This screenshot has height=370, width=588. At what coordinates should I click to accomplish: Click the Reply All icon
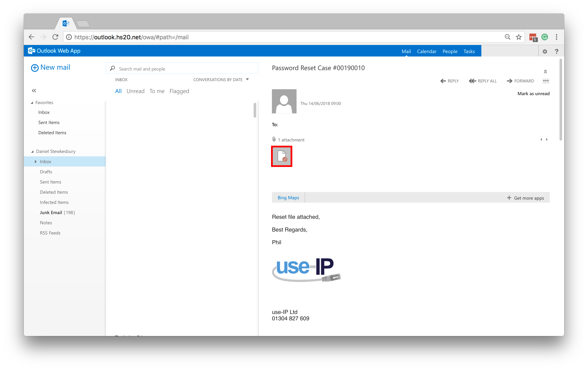(482, 80)
